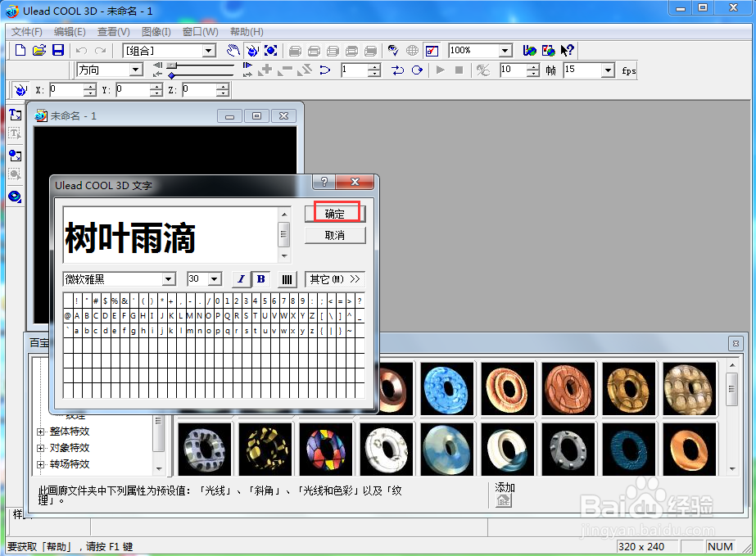Open the 窗口(W) menu

[x=201, y=32]
